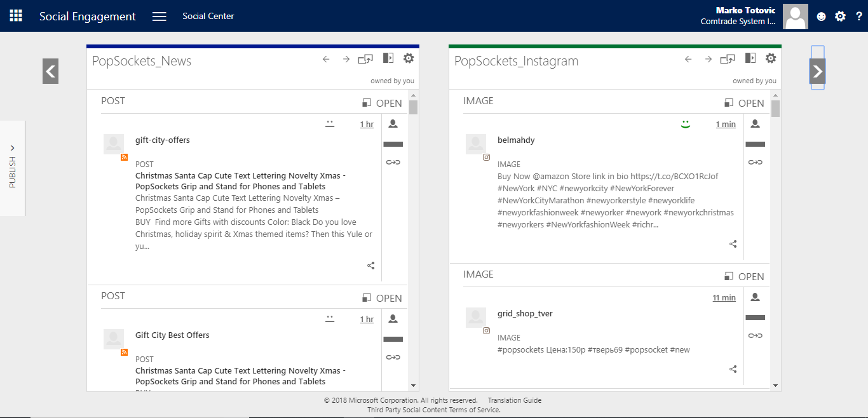This screenshot has height=418, width=868.
Task: Select Social Center in top navigation
Action: coord(208,16)
